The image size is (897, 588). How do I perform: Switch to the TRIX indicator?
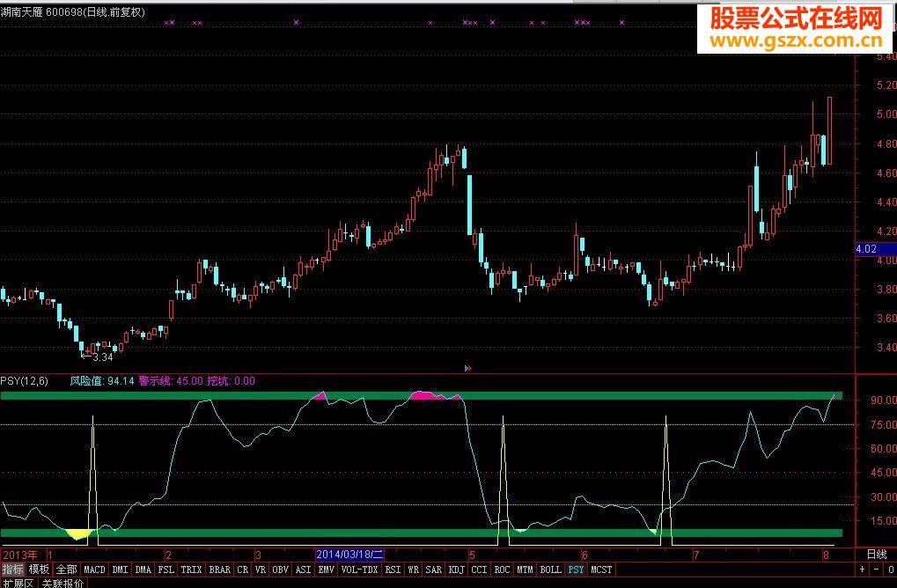pyautogui.click(x=191, y=570)
